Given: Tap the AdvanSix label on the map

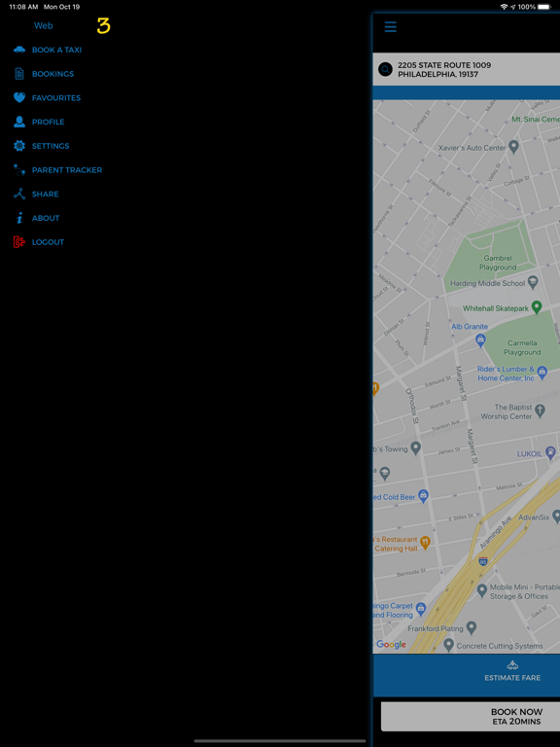Looking at the screenshot, I should coord(534,516).
